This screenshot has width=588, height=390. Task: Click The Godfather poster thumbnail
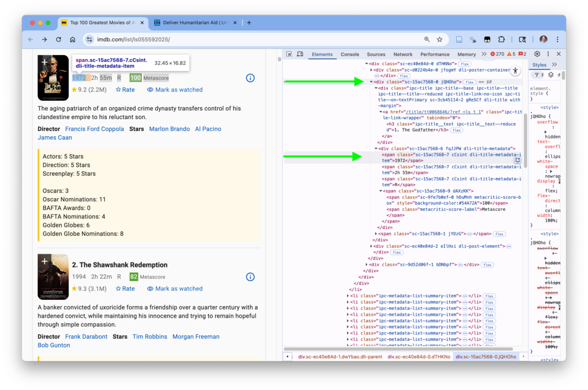coord(53,78)
